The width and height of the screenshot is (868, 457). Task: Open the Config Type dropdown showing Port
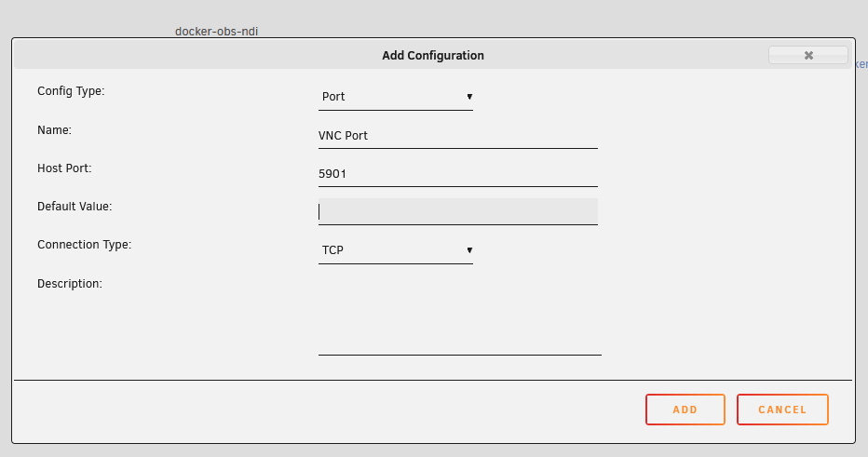point(395,97)
